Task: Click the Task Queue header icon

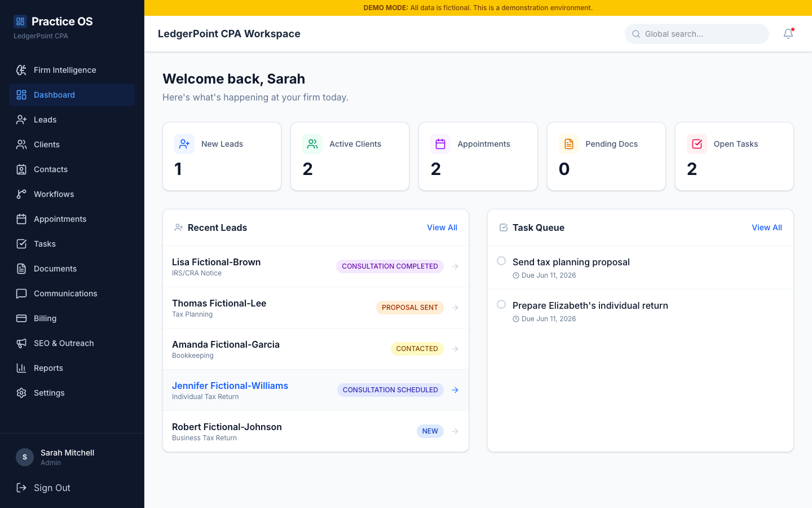Action: 504,227
